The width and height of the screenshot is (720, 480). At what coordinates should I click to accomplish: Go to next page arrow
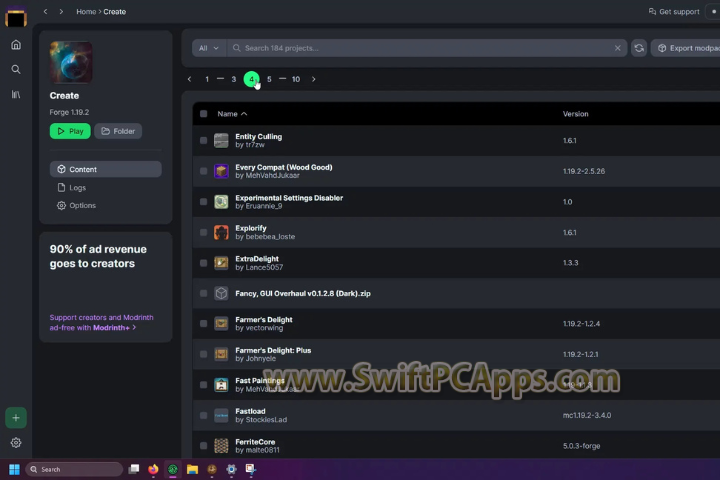click(314, 79)
